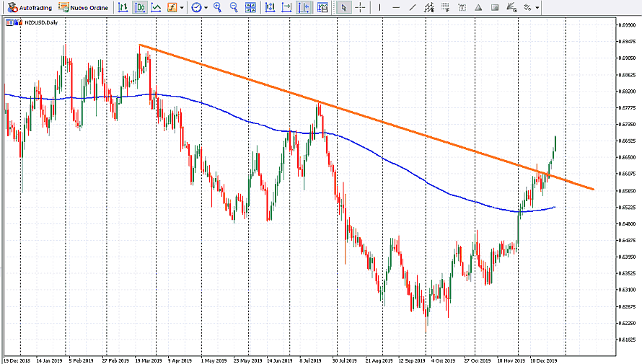Tile chart windows icon
642x364 pixels.
(x=250, y=8)
